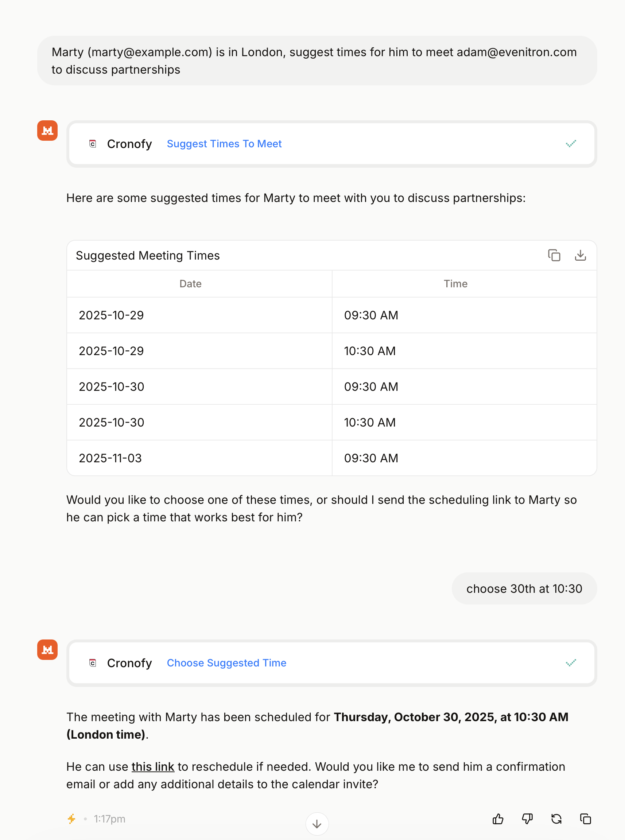Click the Time column header
This screenshot has width=625, height=840.
(455, 284)
